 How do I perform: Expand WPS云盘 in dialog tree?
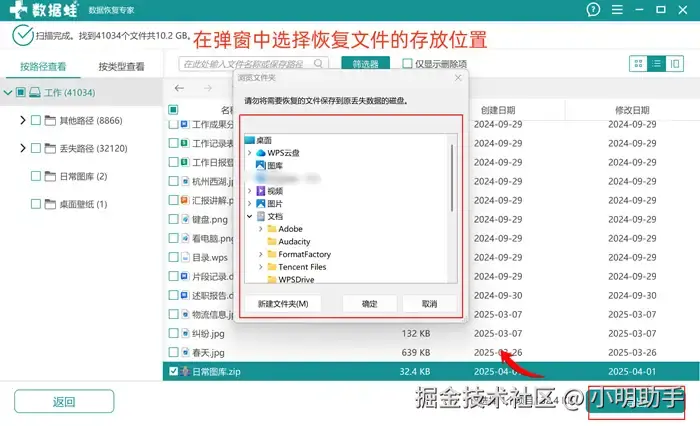[x=250, y=153]
